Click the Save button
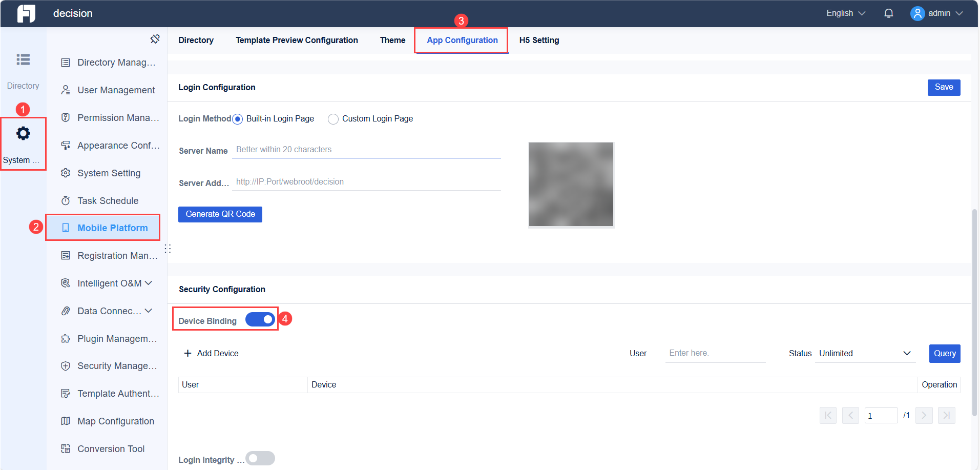Viewport: 980px width, 470px height. coord(944,88)
